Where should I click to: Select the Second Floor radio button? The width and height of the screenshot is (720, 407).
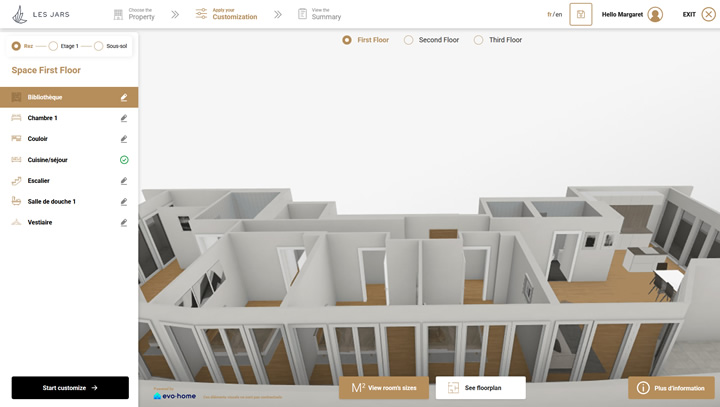(409, 40)
